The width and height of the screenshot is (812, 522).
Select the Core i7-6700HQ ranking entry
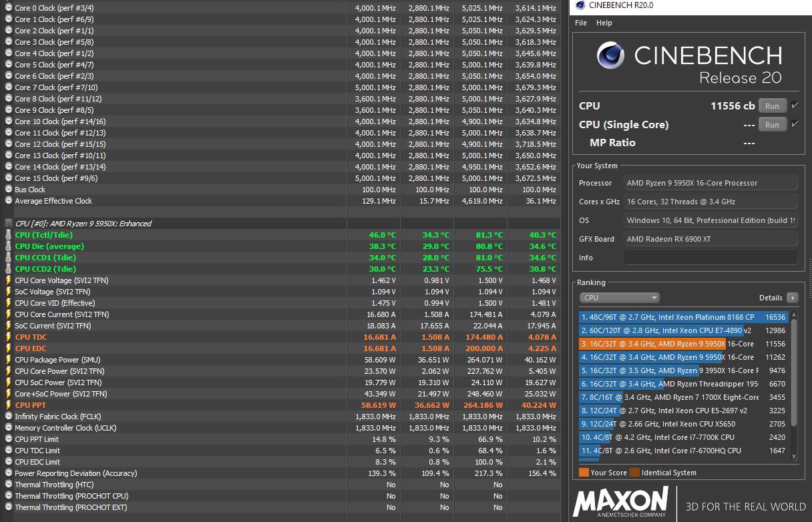pos(683,451)
